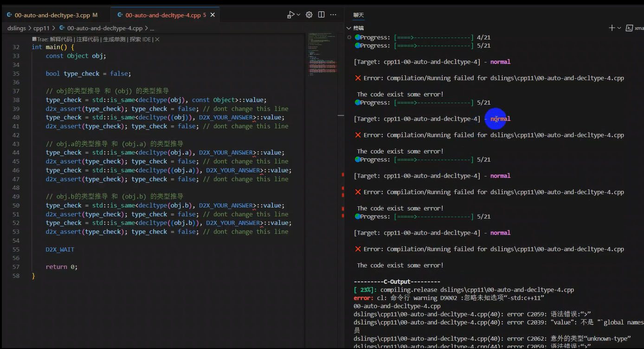Click the C++ file icon on decltype-3 tab
Image resolution: width=644 pixels, height=349 pixels.
point(9,15)
